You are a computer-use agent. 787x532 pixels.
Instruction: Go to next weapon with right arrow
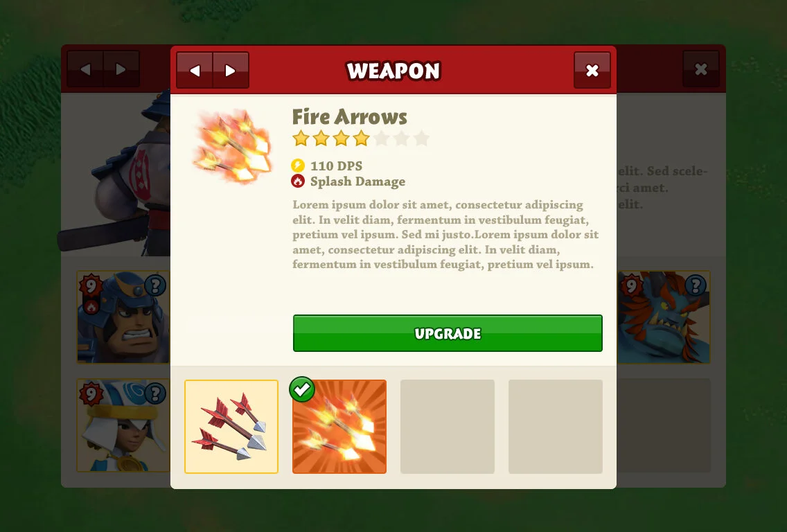point(231,70)
